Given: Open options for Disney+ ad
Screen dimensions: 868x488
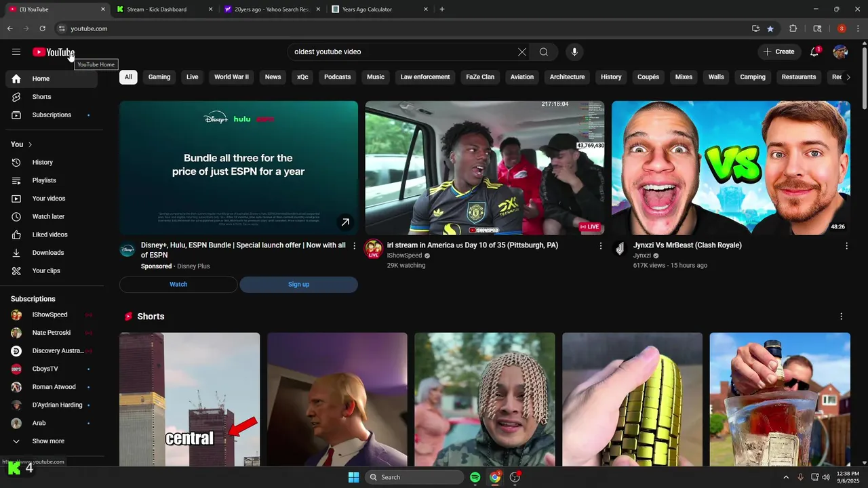Looking at the screenshot, I should click(354, 246).
